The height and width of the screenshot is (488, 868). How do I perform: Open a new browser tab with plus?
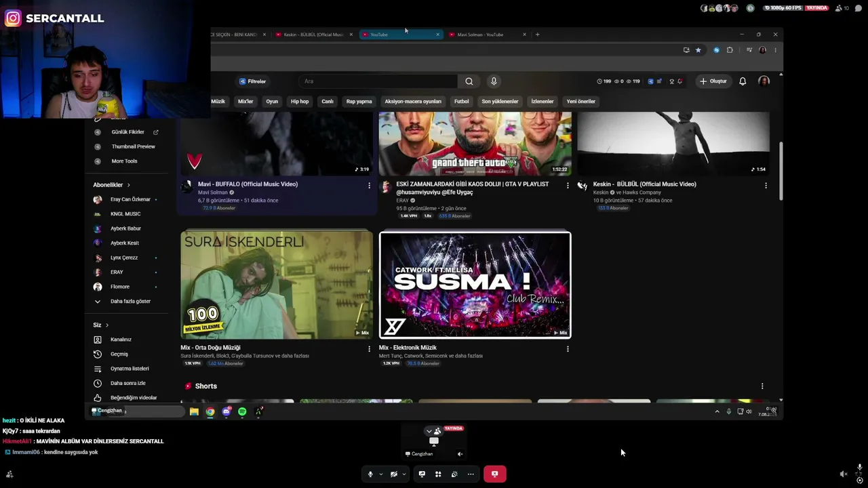coord(537,35)
